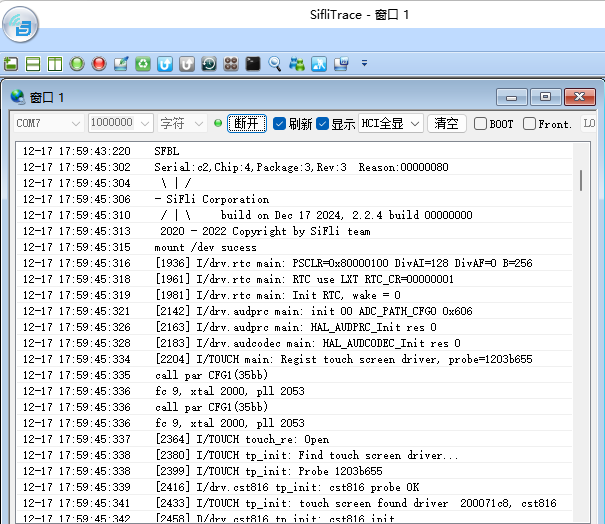Image resolution: width=605 pixels, height=524 pixels.
Task: Open the black terminal console icon
Action: coord(253,64)
